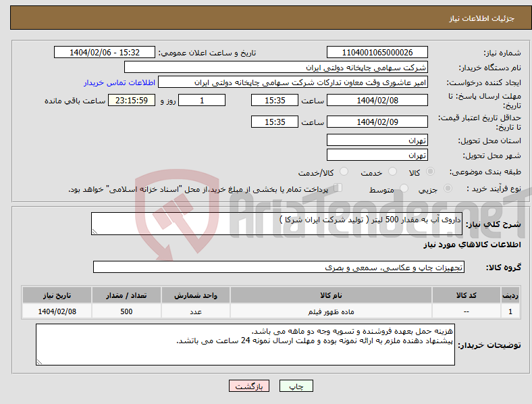Click the remaining time 23:15:59 field
The image size is (532, 404).
[x=132, y=100]
